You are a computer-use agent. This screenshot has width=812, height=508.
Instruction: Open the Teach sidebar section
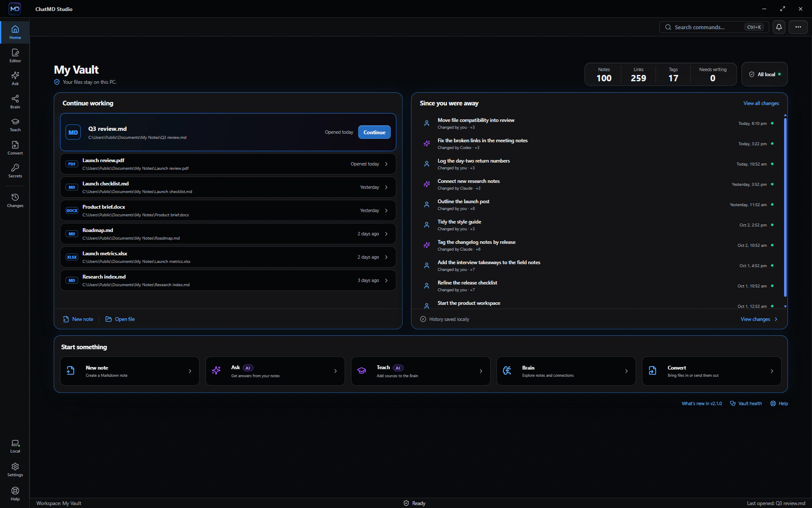coord(15,124)
